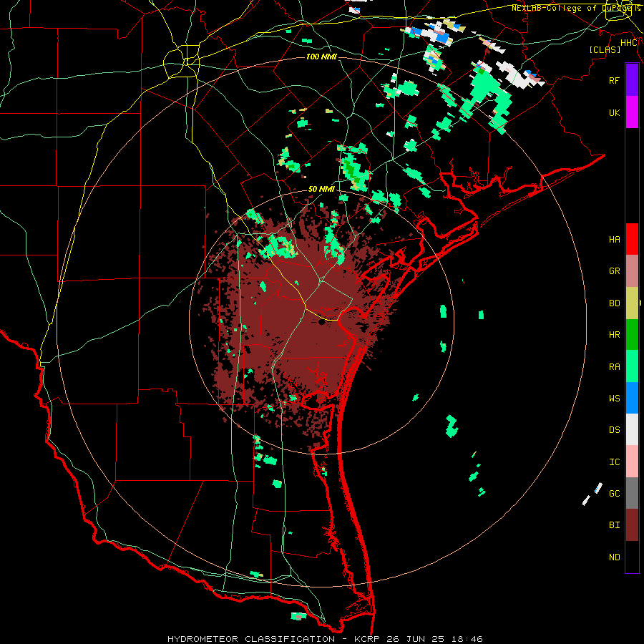Click the magenta UK legend color swatch
The image size is (644, 644).
coord(632,112)
